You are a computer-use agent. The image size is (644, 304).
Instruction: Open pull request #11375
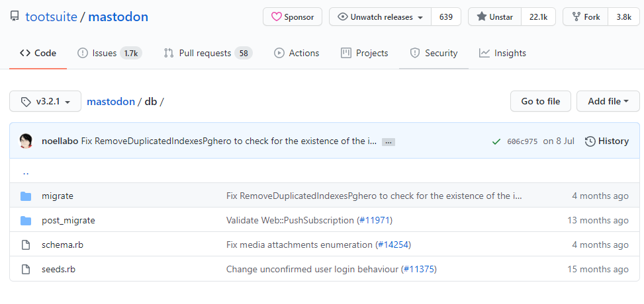point(418,270)
